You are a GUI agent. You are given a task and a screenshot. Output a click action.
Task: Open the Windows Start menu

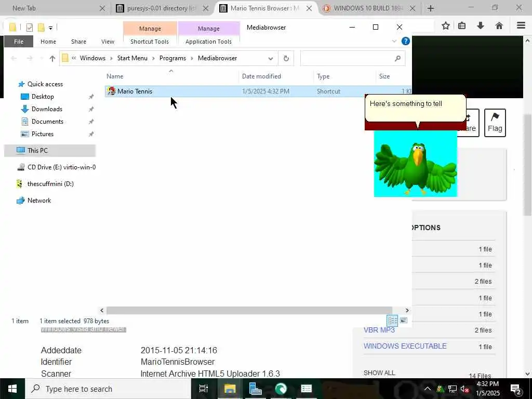(x=12, y=389)
